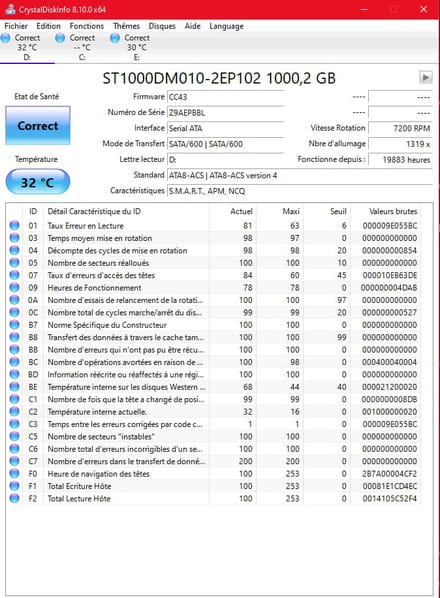Open the Language menu
Screen dimensions: 440x598
(x=226, y=26)
